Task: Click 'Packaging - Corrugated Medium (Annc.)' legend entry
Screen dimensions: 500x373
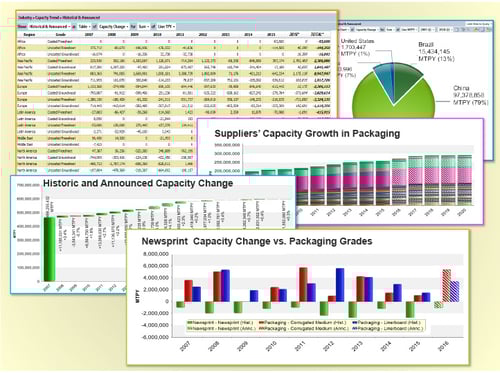Action: (x=303, y=329)
